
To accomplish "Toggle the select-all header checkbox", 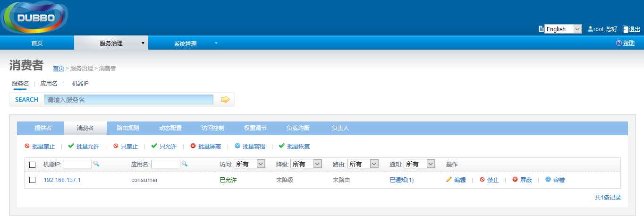I will [33, 165].
